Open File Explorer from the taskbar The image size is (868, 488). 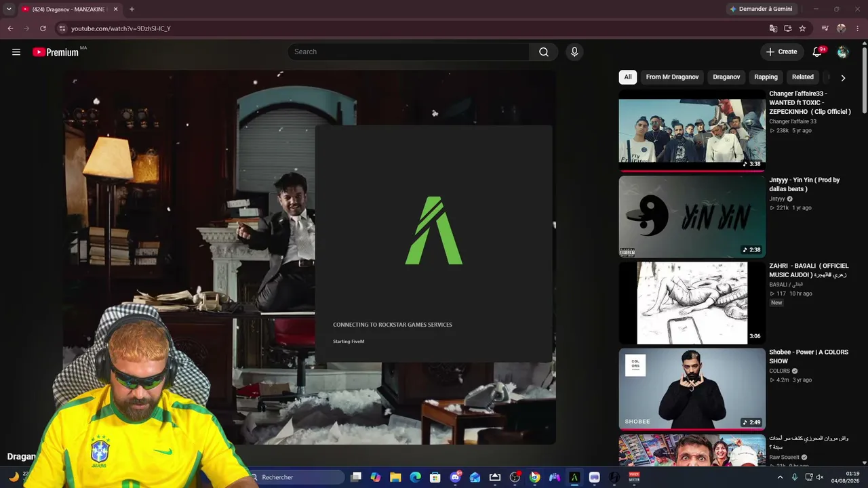point(395,477)
